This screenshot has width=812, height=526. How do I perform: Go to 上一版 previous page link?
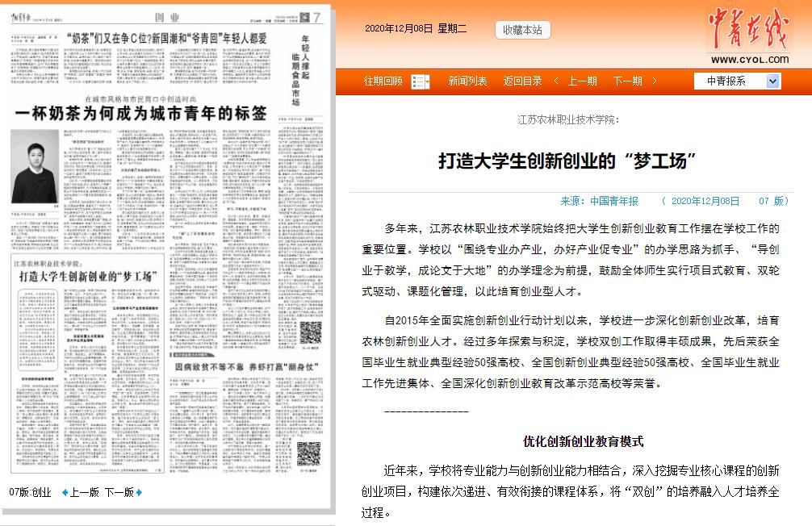coord(85,492)
